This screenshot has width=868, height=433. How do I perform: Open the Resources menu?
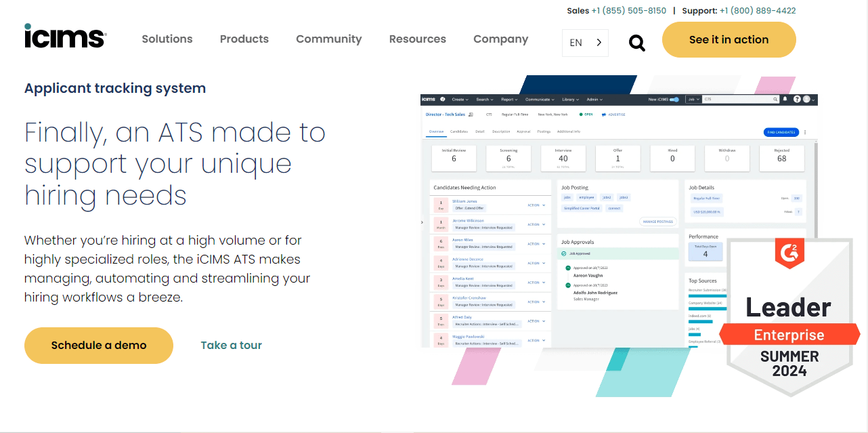(418, 39)
